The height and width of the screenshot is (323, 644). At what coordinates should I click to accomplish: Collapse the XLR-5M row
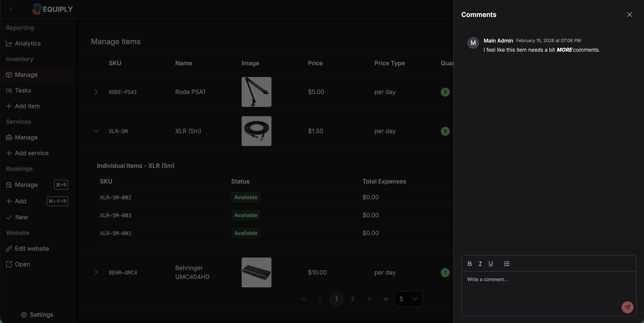tap(96, 131)
